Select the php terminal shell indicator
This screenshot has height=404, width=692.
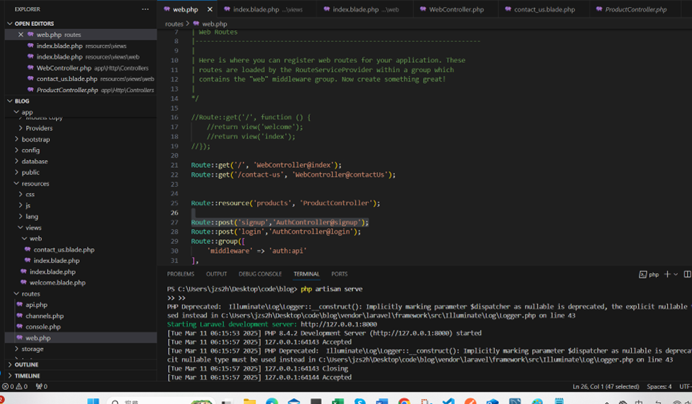pos(649,274)
